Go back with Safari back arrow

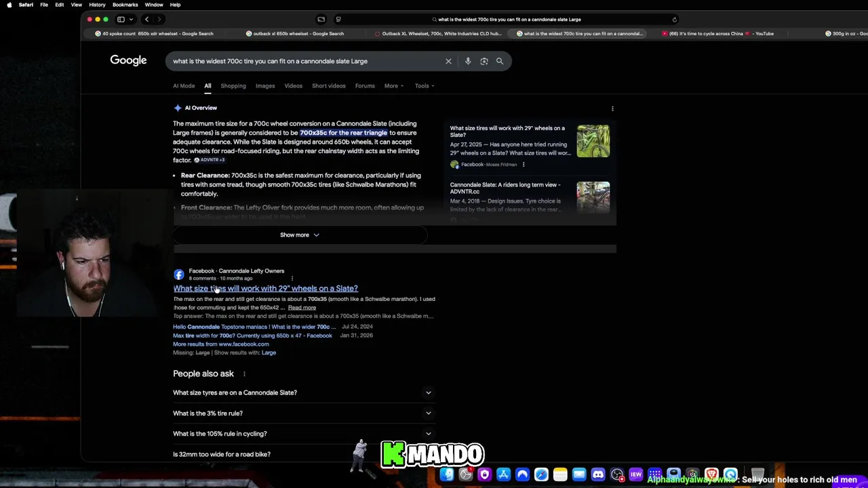pyautogui.click(x=146, y=19)
